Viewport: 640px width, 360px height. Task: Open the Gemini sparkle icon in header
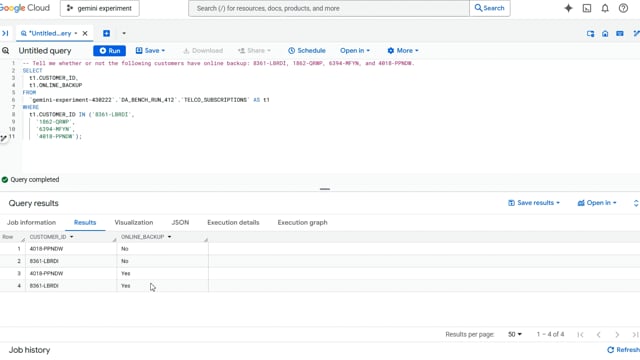click(568, 8)
